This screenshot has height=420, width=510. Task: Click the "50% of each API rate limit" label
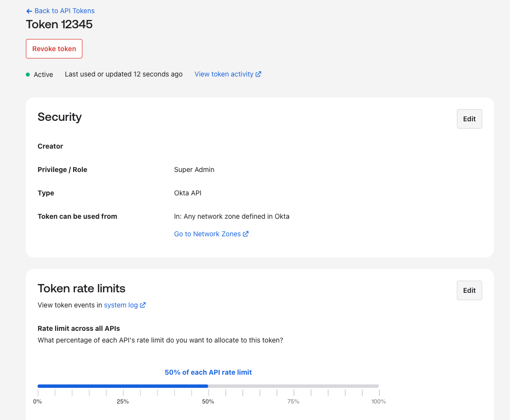[x=208, y=372]
